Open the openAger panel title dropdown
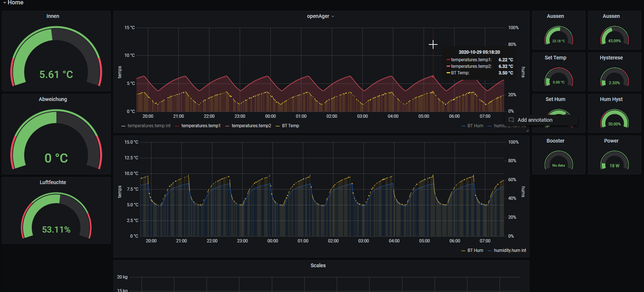The height and width of the screenshot is (292, 644). coord(320,16)
